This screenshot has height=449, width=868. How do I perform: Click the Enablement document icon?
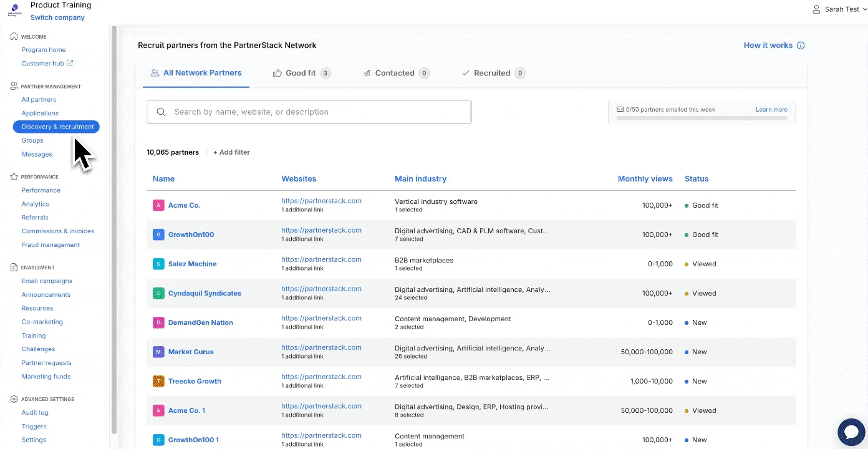click(x=14, y=267)
